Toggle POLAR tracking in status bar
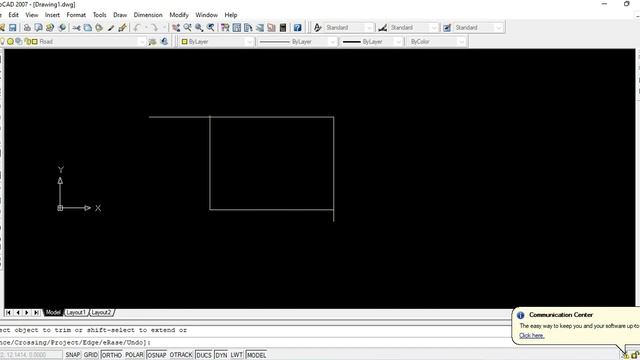Viewport: 640px width, 360px height. click(134, 355)
